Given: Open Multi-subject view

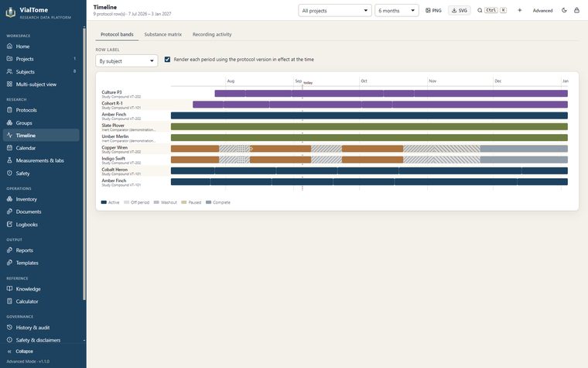Looking at the screenshot, I should 41,84.
